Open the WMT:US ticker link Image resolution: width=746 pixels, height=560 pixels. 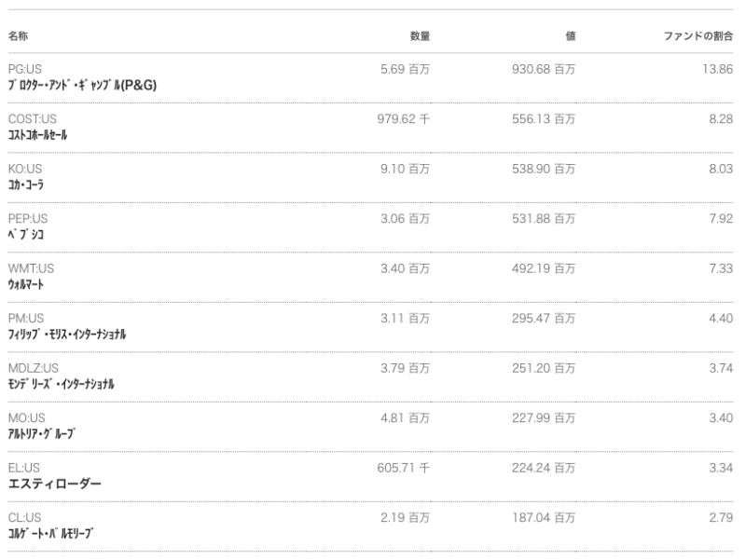(x=31, y=268)
